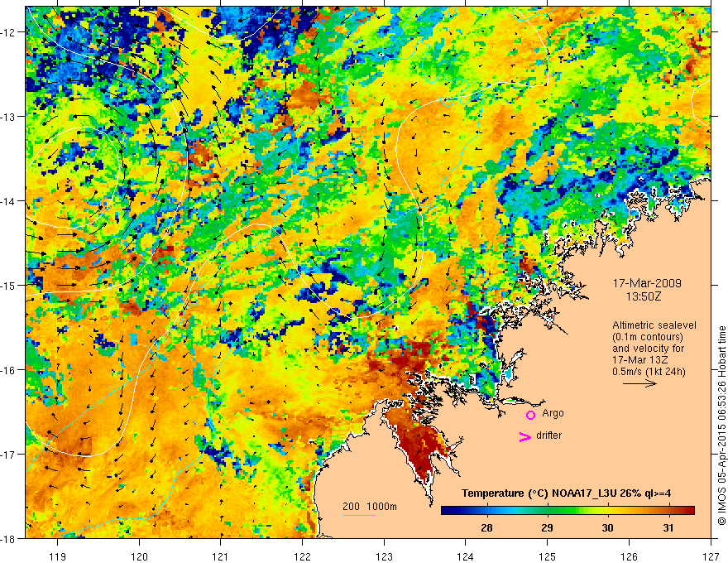728x563 pixels.
Task: Click the magenta drifter arrowhead legend symbol
Action: tap(525, 436)
